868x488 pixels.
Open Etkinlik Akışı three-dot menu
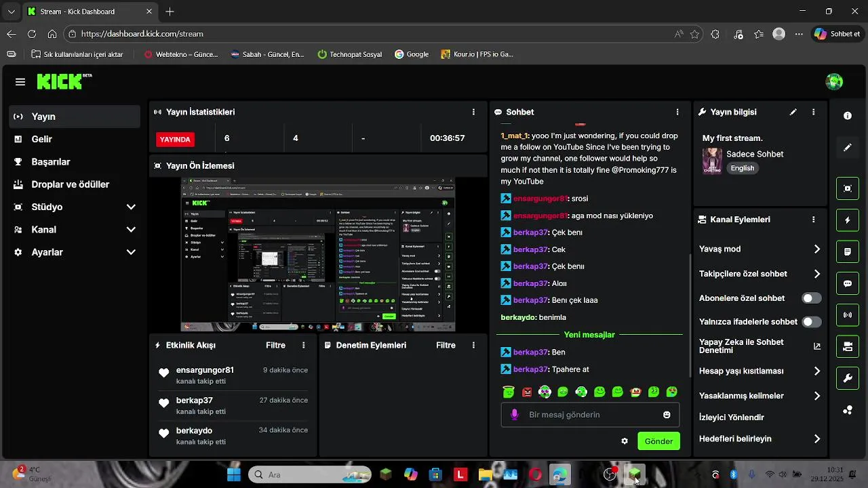click(x=303, y=345)
